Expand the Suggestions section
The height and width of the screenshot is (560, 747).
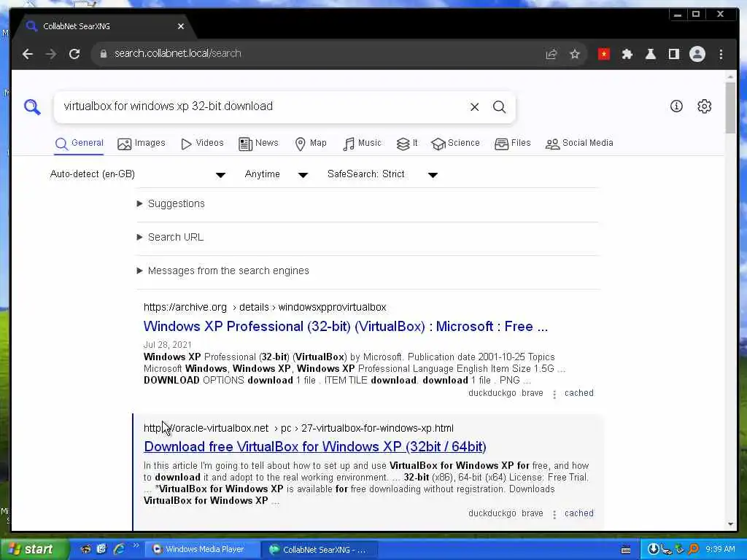(x=171, y=204)
